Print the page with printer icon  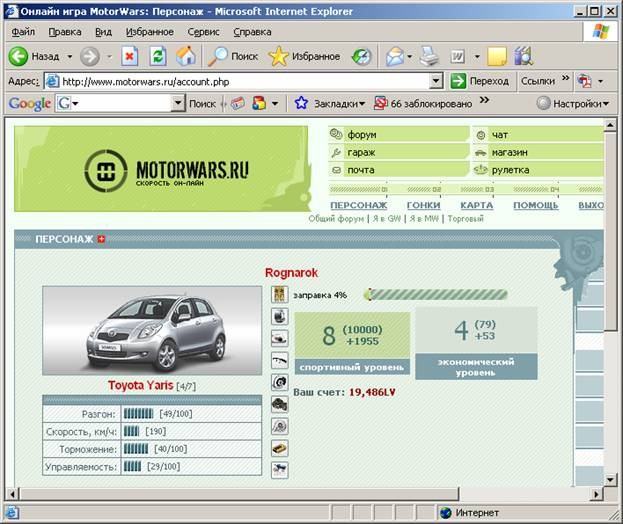point(430,56)
